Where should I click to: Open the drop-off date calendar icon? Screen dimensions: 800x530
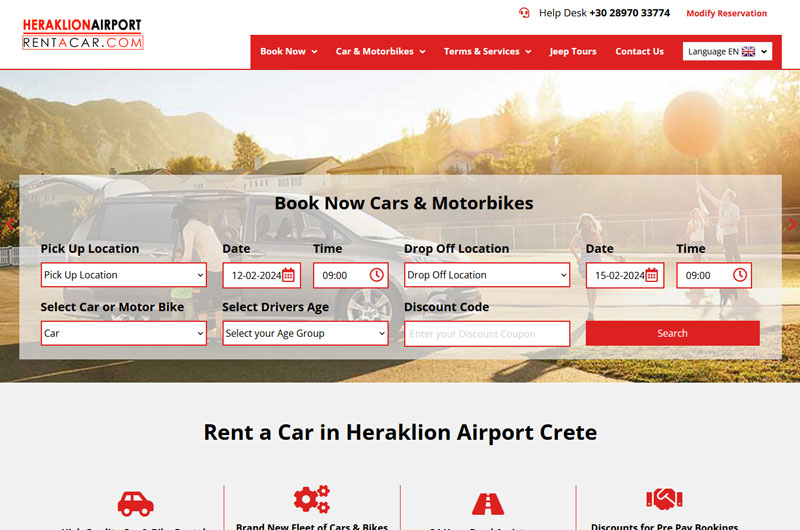click(x=652, y=275)
